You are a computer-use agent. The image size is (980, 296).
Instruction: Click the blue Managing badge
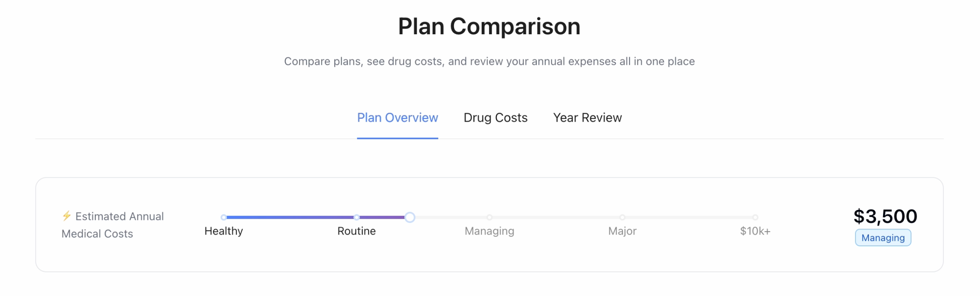(883, 238)
